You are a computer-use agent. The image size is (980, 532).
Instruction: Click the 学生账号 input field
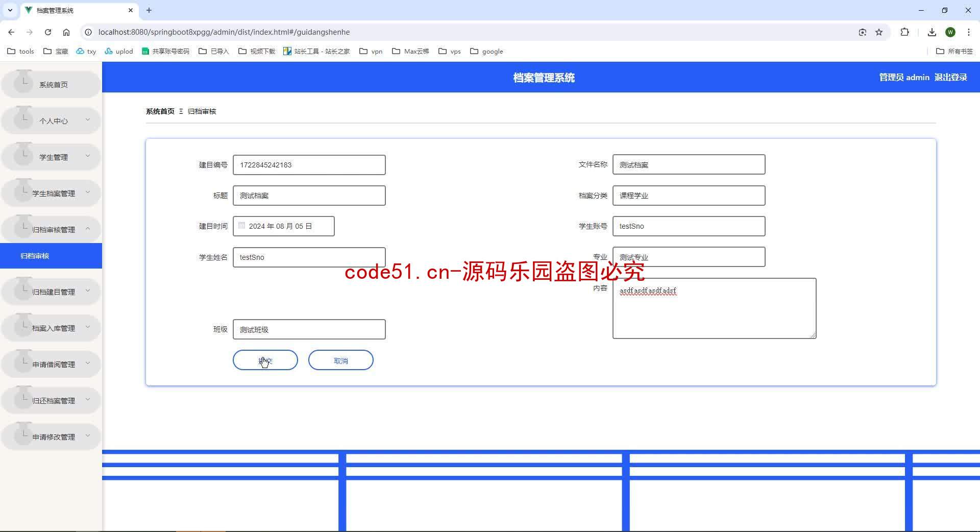689,226
